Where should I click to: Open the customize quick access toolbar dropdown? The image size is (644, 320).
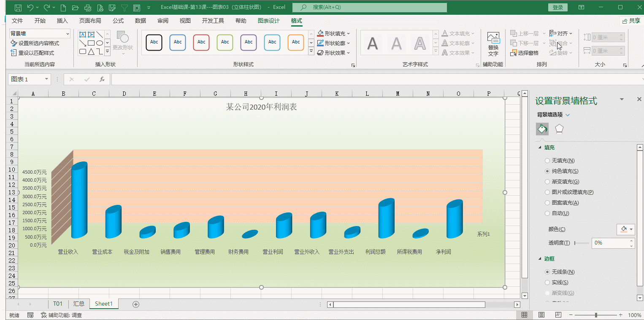pos(149,8)
